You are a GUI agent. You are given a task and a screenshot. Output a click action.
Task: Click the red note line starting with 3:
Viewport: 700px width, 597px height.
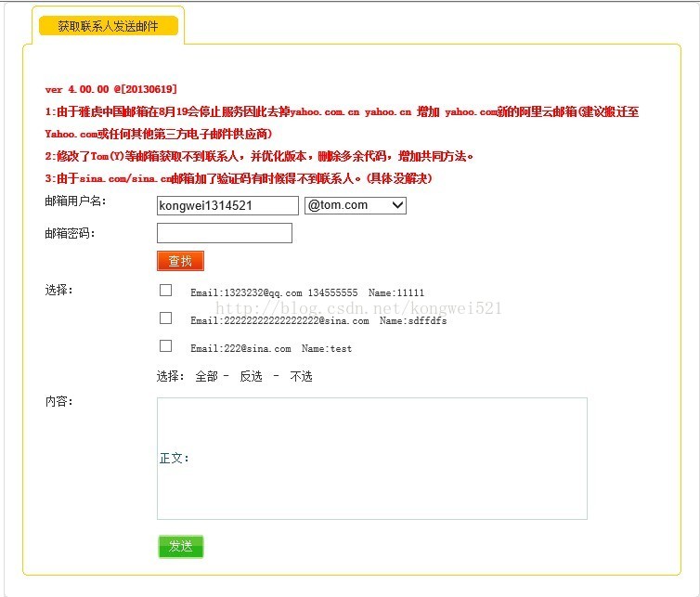239,178
